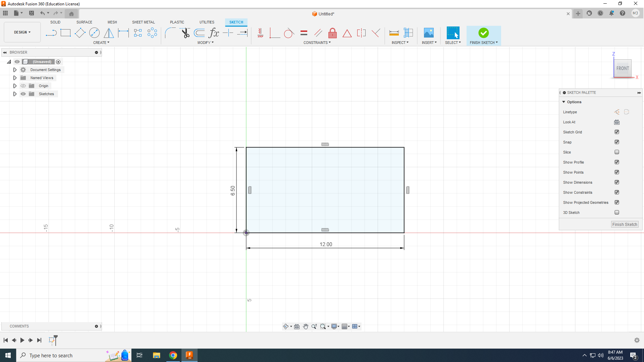This screenshot has height=362, width=644.
Task: Select the Offset tool in Modify
Action: 199,33
